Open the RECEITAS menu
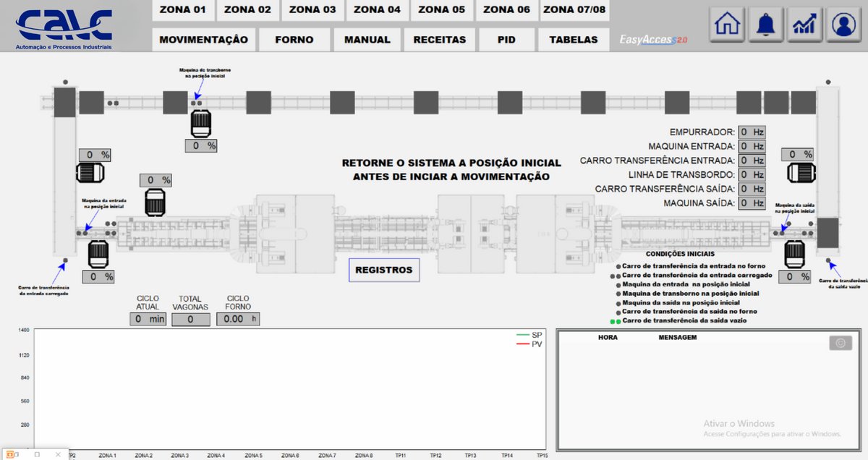 (440, 40)
